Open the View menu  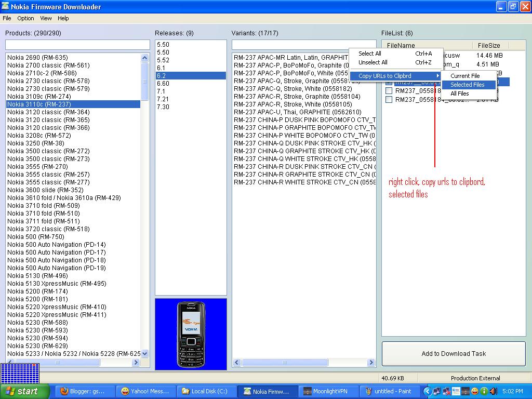(46, 18)
